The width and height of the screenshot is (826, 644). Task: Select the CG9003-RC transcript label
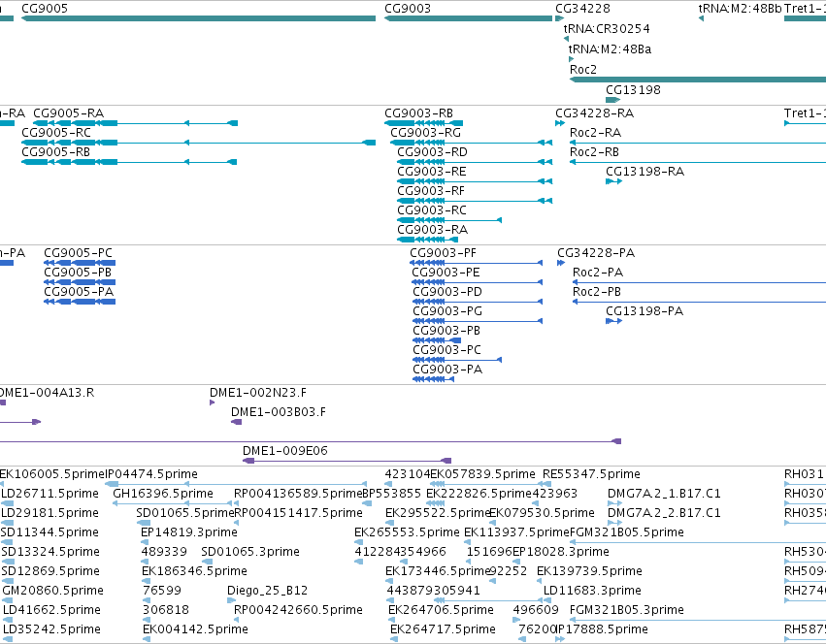(431, 210)
